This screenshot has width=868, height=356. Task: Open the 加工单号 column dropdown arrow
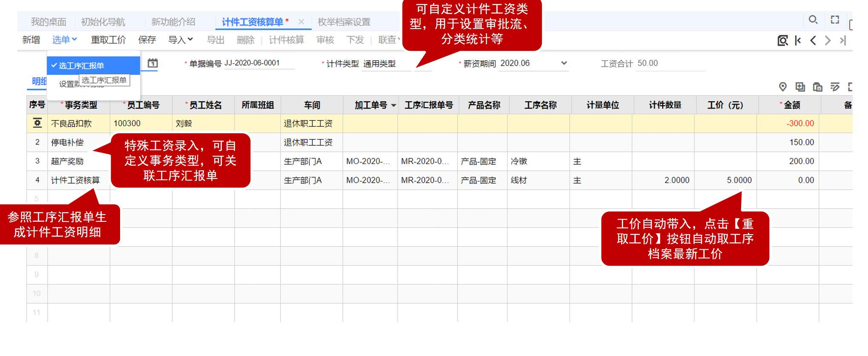[x=394, y=105]
